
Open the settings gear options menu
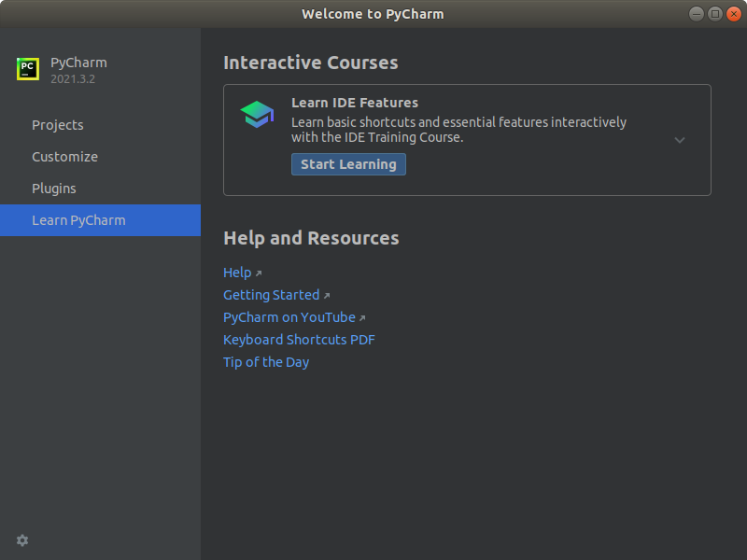(x=22, y=540)
